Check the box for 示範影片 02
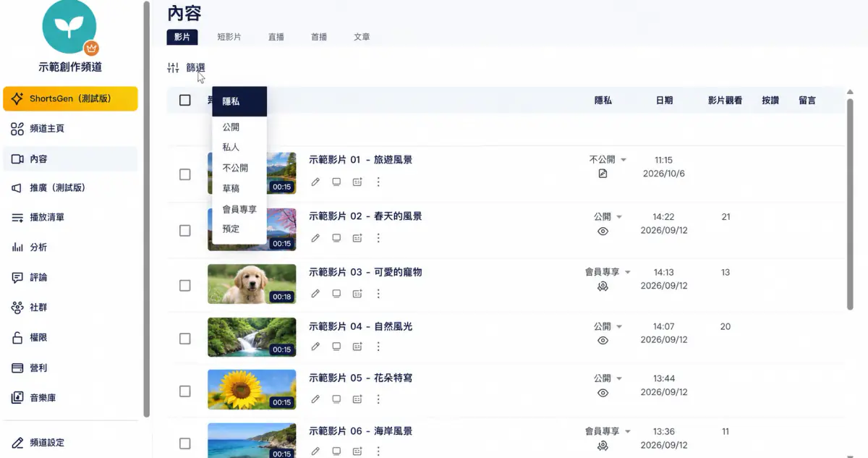Image resolution: width=868 pixels, height=458 pixels. pos(185,231)
